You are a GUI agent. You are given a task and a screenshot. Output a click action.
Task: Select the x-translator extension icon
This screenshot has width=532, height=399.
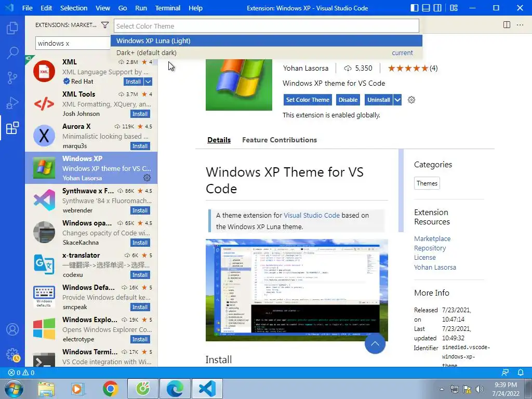pyautogui.click(x=44, y=264)
